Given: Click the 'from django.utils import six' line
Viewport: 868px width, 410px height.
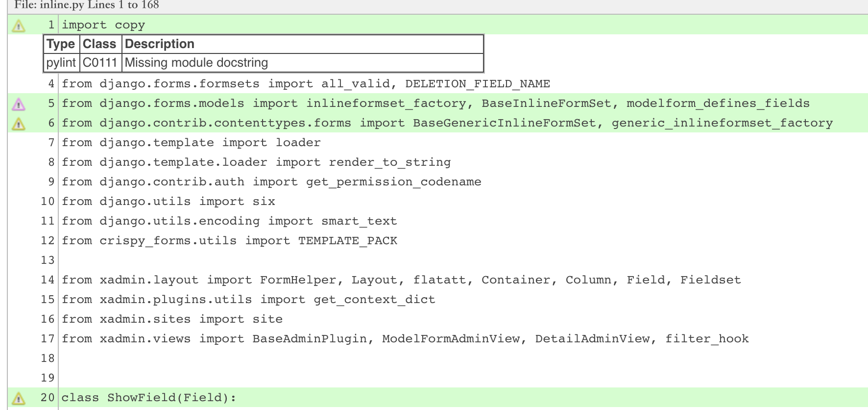Looking at the screenshot, I should point(168,202).
